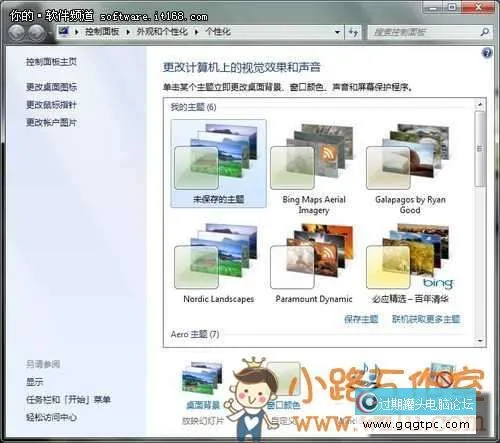Select 必应精选-百年清华 theme thumbnail
The height and width of the screenshot is (443, 500).
pyautogui.click(x=410, y=263)
